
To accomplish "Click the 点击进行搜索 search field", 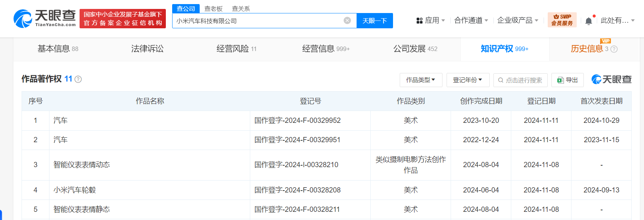I will coord(521,80).
